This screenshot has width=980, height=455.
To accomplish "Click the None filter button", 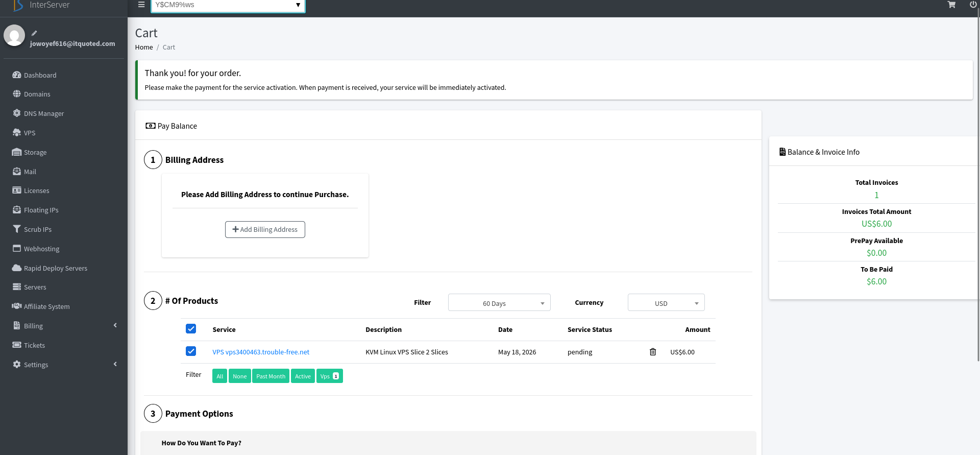I will (x=240, y=376).
